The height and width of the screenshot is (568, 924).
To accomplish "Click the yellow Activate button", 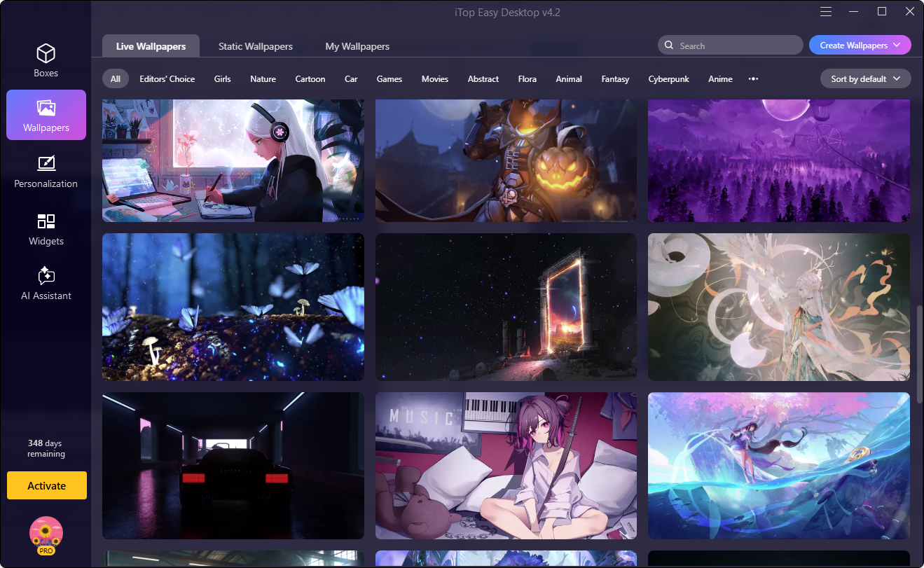I will (x=47, y=485).
